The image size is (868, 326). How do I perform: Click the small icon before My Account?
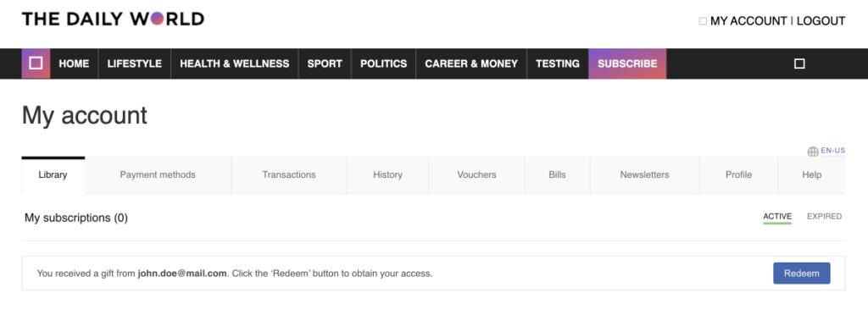tap(703, 21)
